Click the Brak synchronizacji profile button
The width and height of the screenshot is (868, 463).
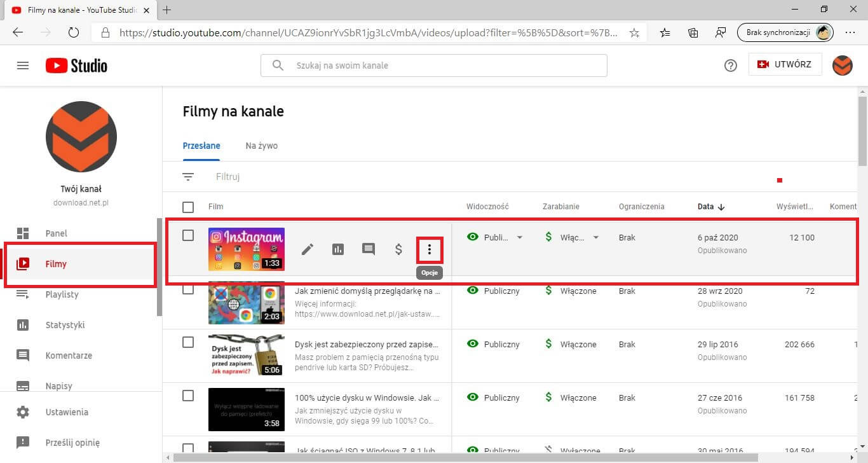pos(785,33)
